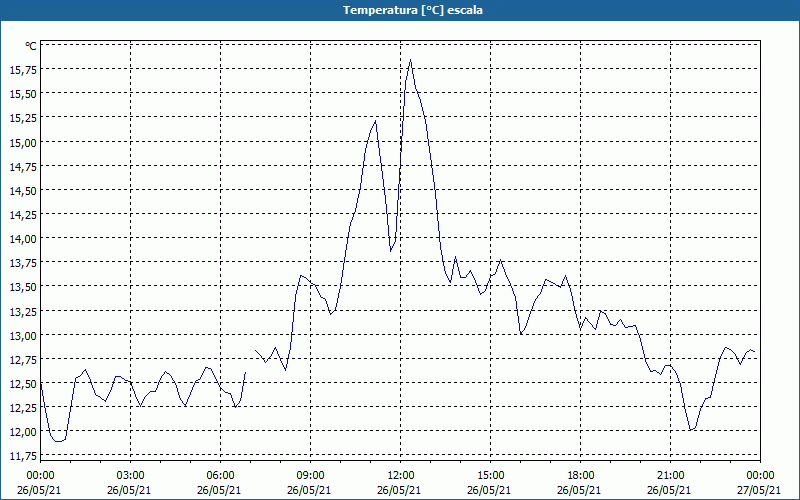Click the 15,25 y-axis value
800x500 pixels.
pos(23,118)
